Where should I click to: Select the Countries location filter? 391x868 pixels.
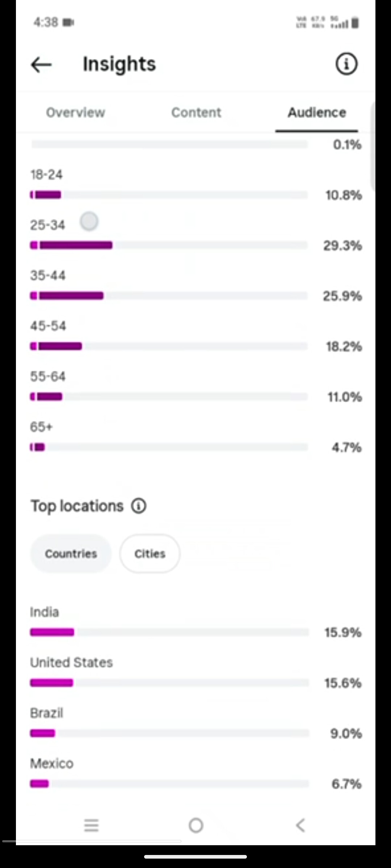tap(71, 553)
